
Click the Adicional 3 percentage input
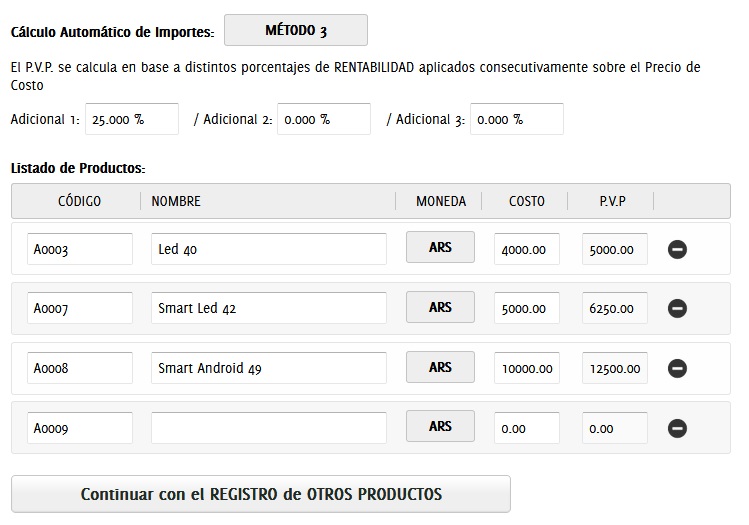point(516,119)
